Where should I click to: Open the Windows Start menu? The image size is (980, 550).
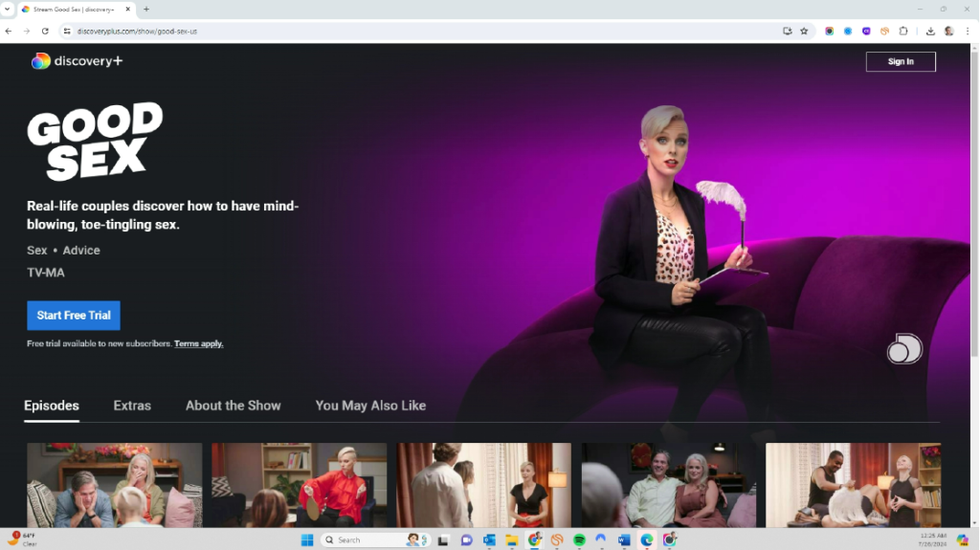(x=307, y=539)
